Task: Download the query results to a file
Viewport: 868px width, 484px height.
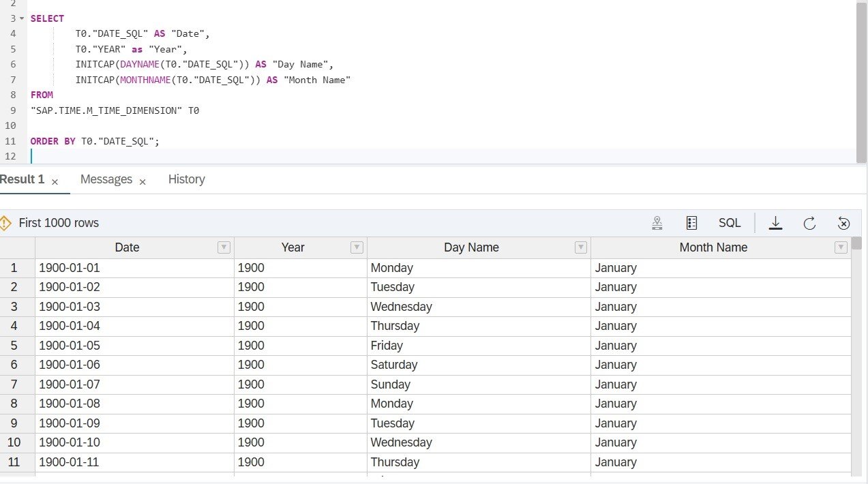Action: (775, 223)
